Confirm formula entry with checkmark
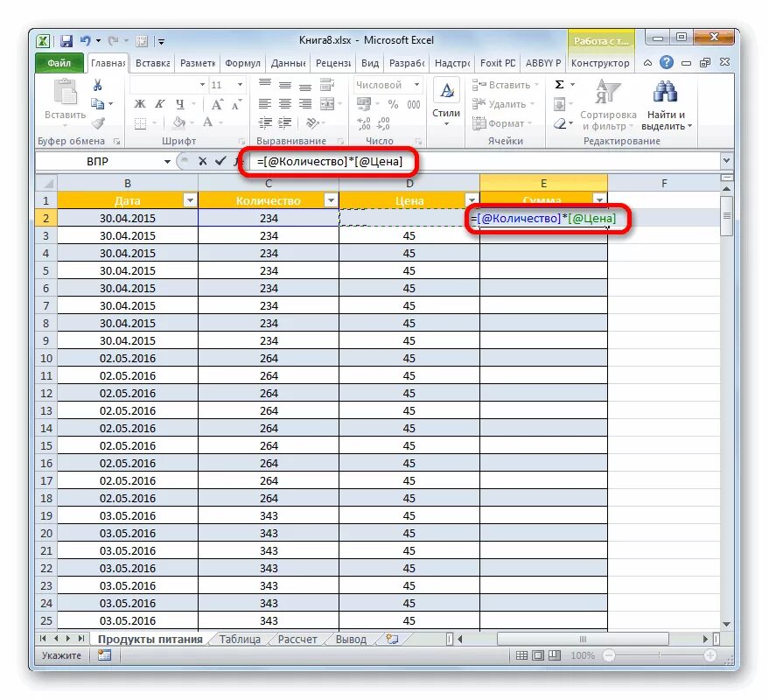This screenshot has width=769, height=700. tap(220, 161)
